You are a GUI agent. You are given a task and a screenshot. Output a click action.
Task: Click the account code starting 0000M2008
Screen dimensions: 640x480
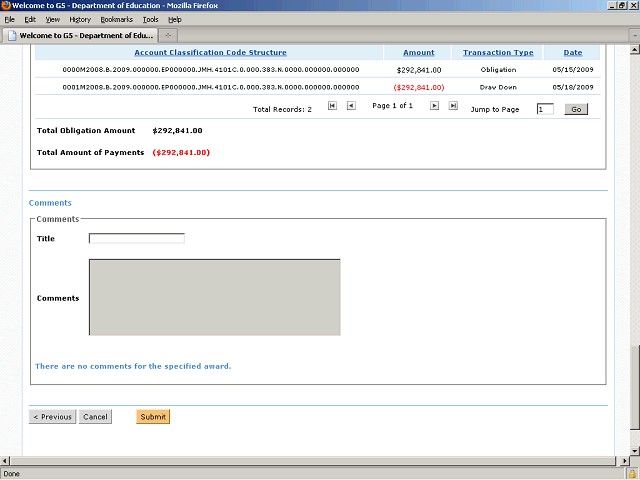point(211,70)
